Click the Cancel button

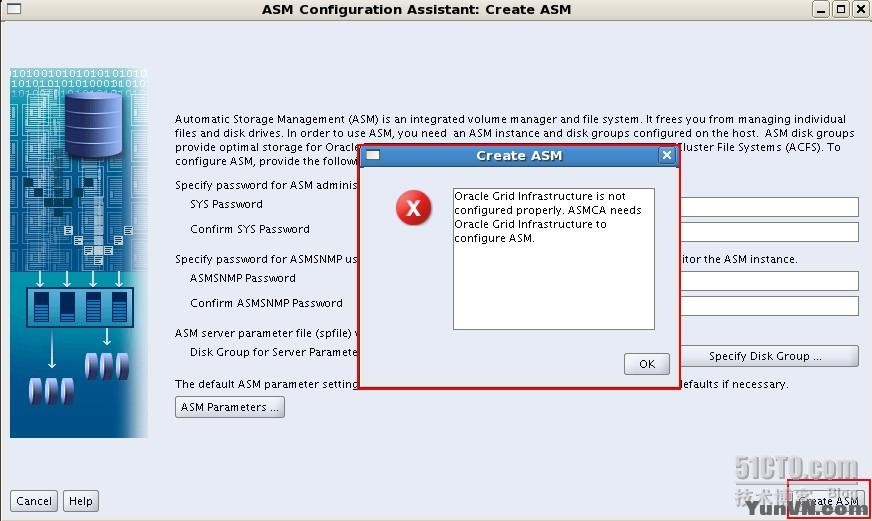click(x=34, y=501)
